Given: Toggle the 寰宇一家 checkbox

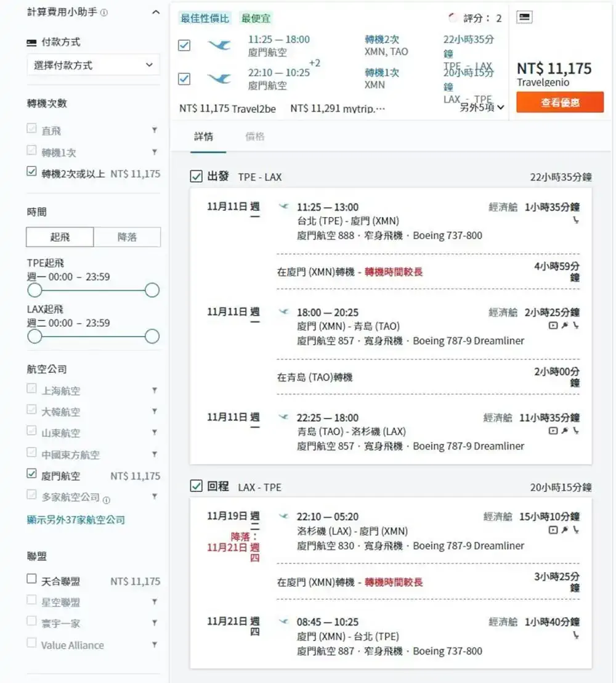Looking at the screenshot, I should tap(31, 621).
